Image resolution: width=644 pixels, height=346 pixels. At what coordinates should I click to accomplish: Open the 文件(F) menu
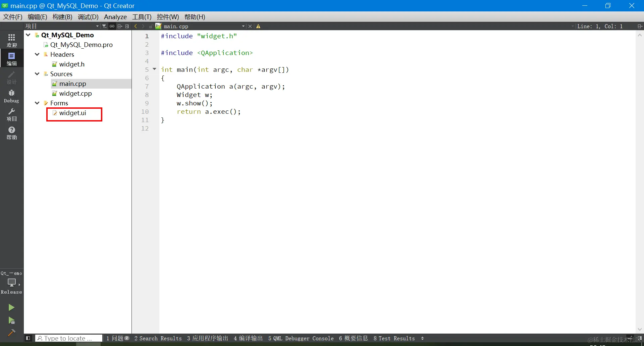click(x=13, y=17)
